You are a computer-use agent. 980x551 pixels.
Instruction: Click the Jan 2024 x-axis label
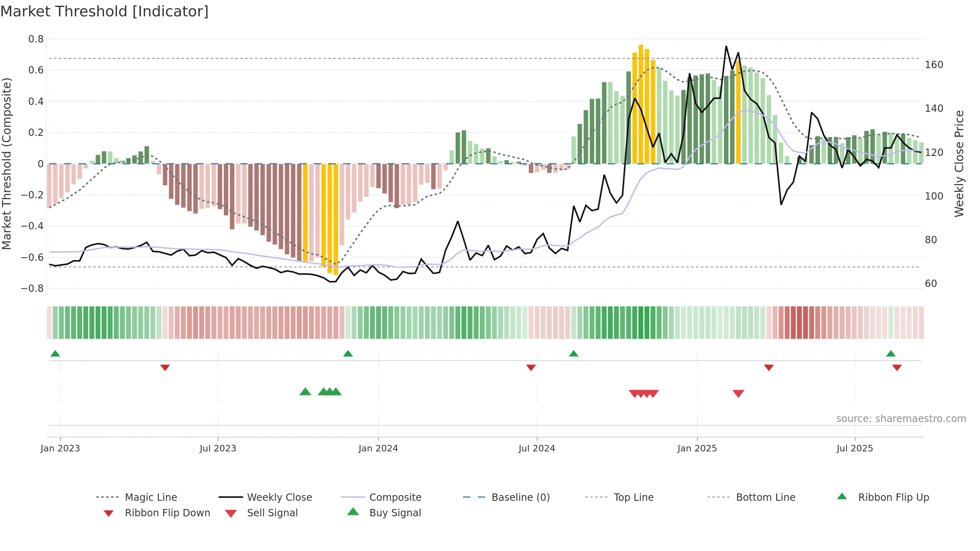(x=379, y=448)
